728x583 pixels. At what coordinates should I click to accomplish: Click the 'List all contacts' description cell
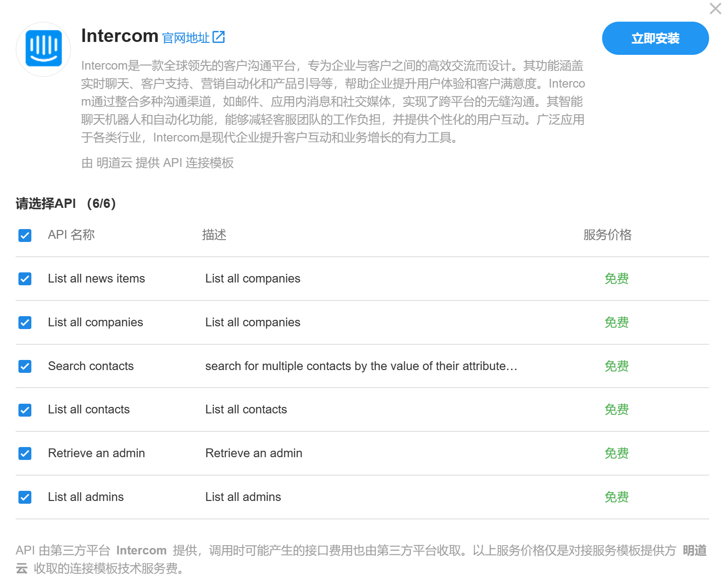point(246,409)
